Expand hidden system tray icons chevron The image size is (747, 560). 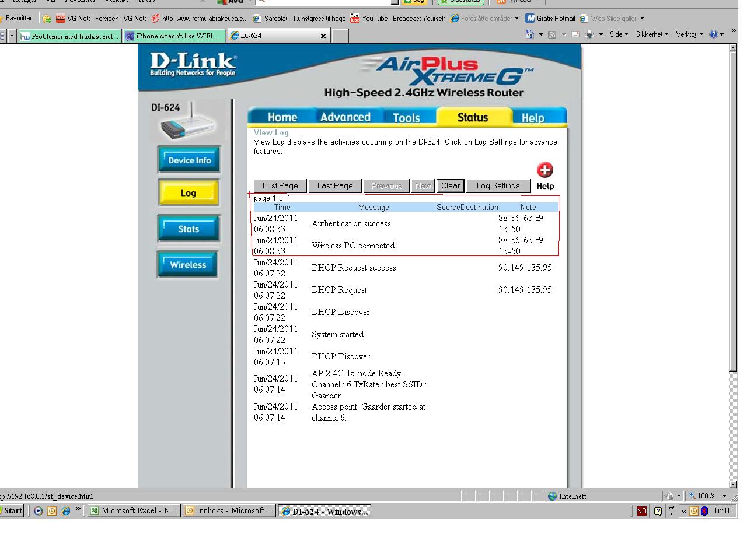(684, 511)
